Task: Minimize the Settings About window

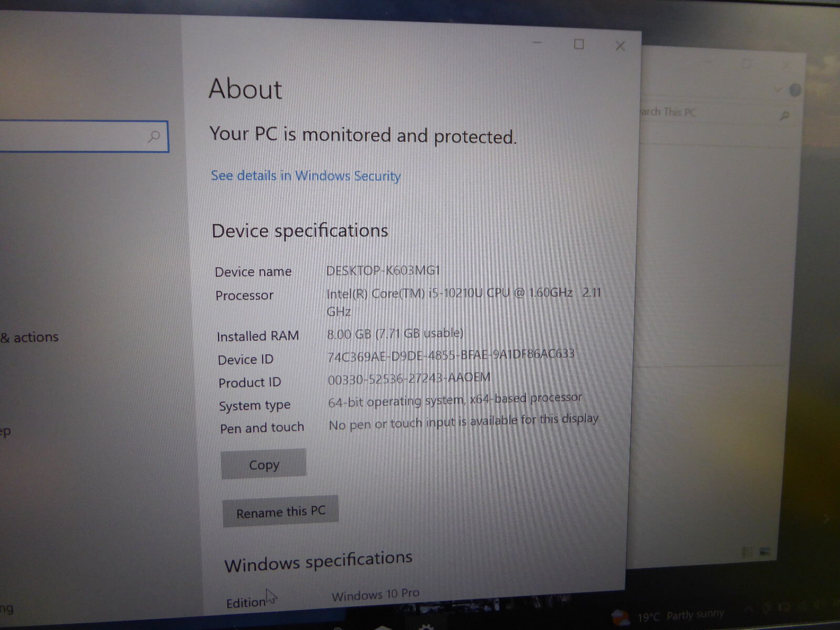Action: [537, 43]
